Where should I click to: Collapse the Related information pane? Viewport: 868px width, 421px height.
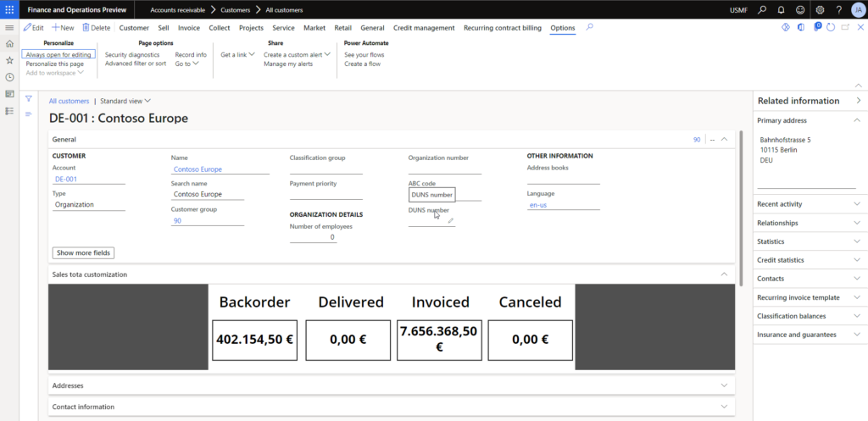(858, 101)
